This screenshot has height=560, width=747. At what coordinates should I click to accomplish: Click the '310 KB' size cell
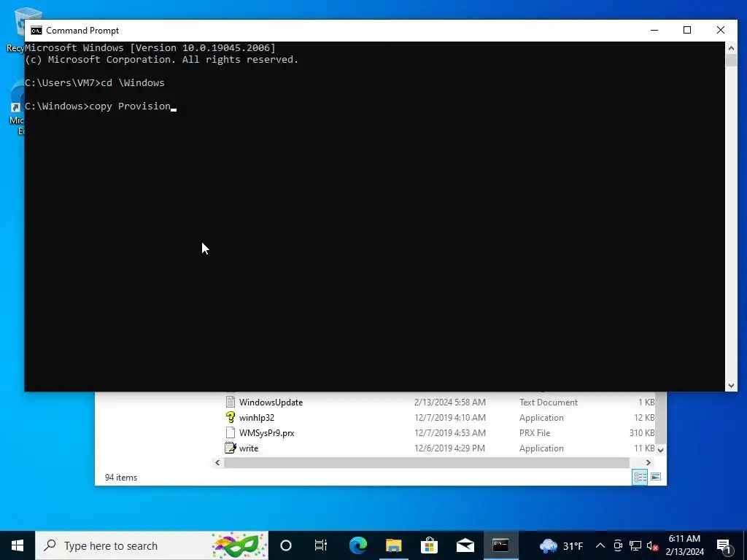pyautogui.click(x=642, y=433)
